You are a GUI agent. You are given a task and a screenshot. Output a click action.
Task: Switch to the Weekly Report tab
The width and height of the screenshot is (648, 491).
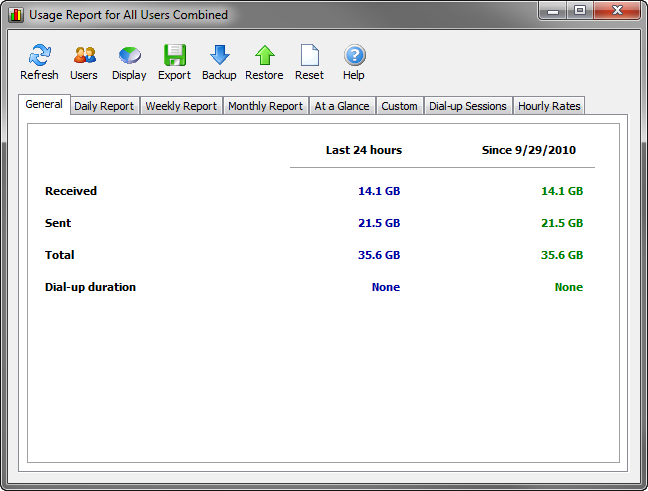point(181,106)
